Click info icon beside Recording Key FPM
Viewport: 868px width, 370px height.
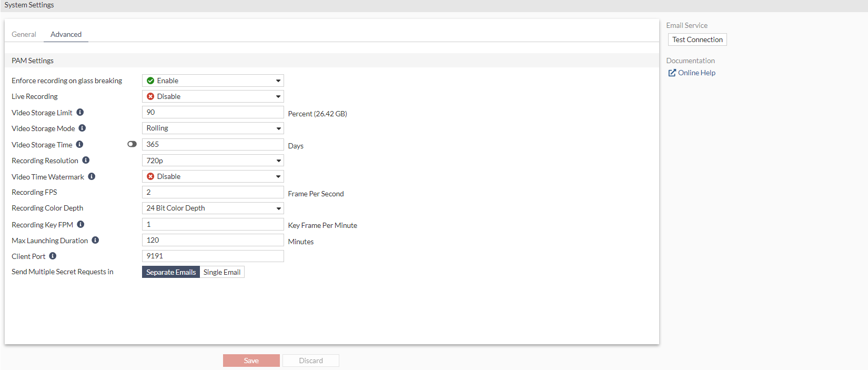[80, 224]
